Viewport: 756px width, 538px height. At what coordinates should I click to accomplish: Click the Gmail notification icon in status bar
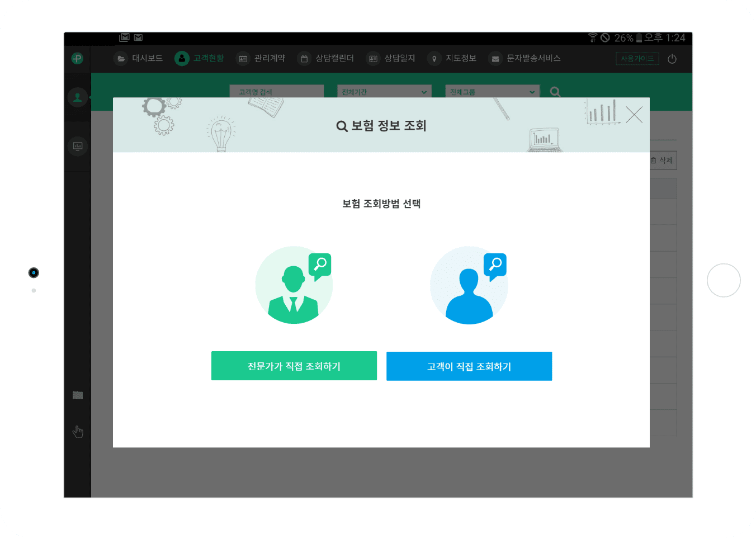pyautogui.click(x=138, y=37)
